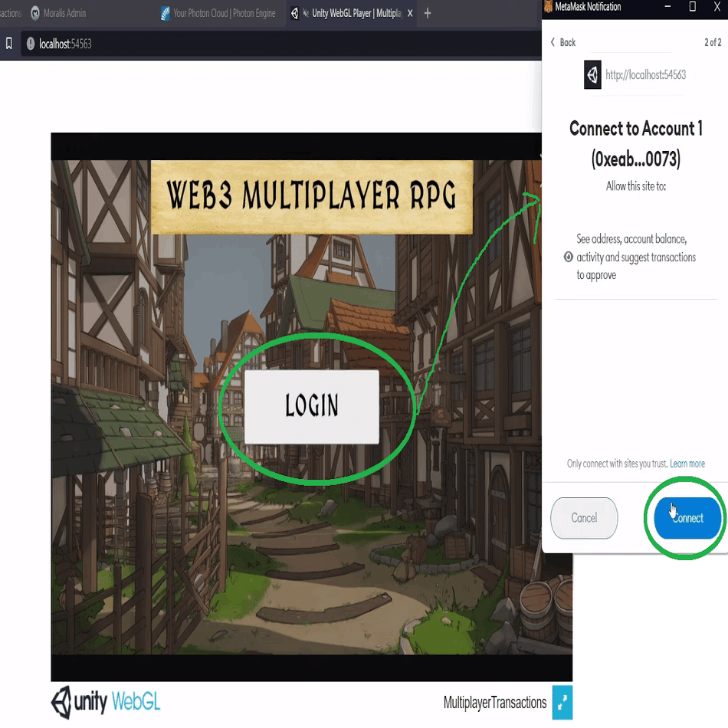Screen dimensions: 728x728
Task: Click the bookmark icon left of the address bar
Action: point(9,44)
